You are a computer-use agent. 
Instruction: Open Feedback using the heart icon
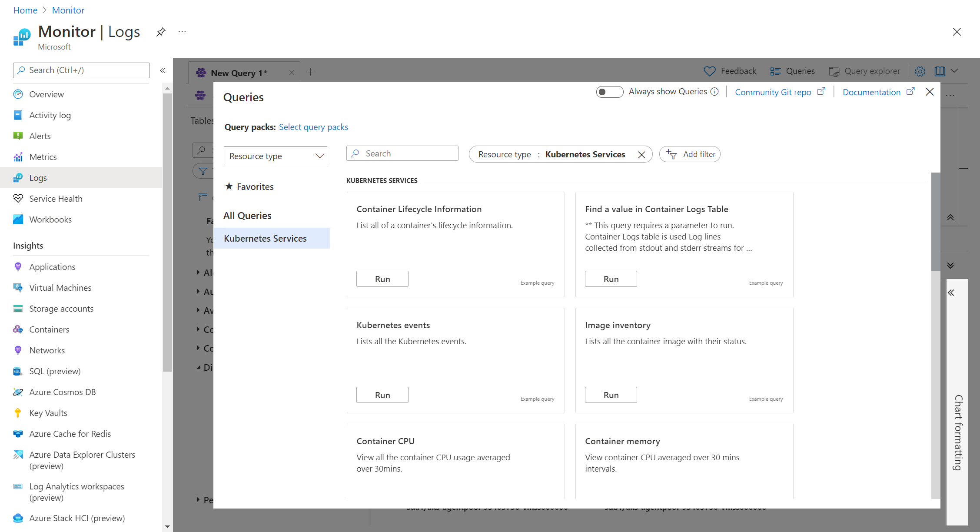(709, 71)
